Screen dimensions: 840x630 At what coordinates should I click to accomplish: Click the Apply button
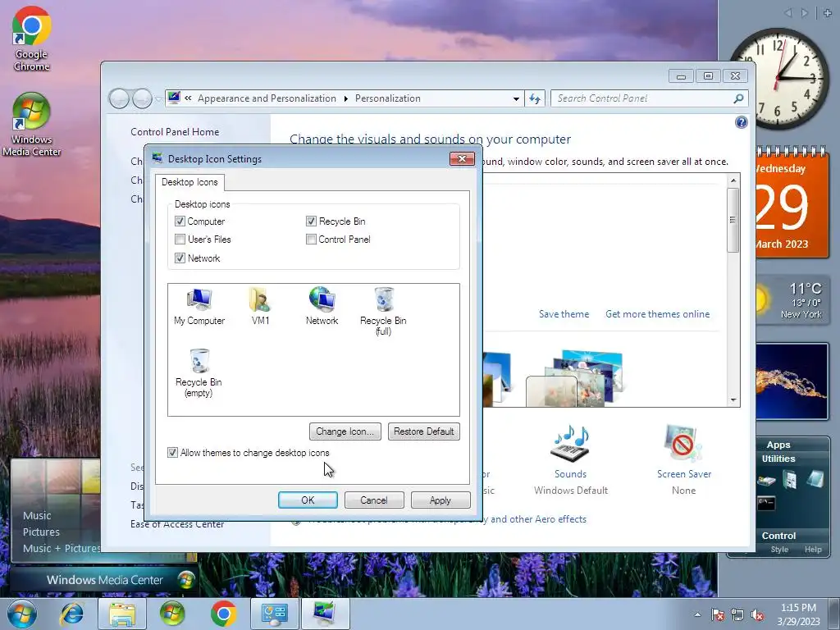pos(441,500)
